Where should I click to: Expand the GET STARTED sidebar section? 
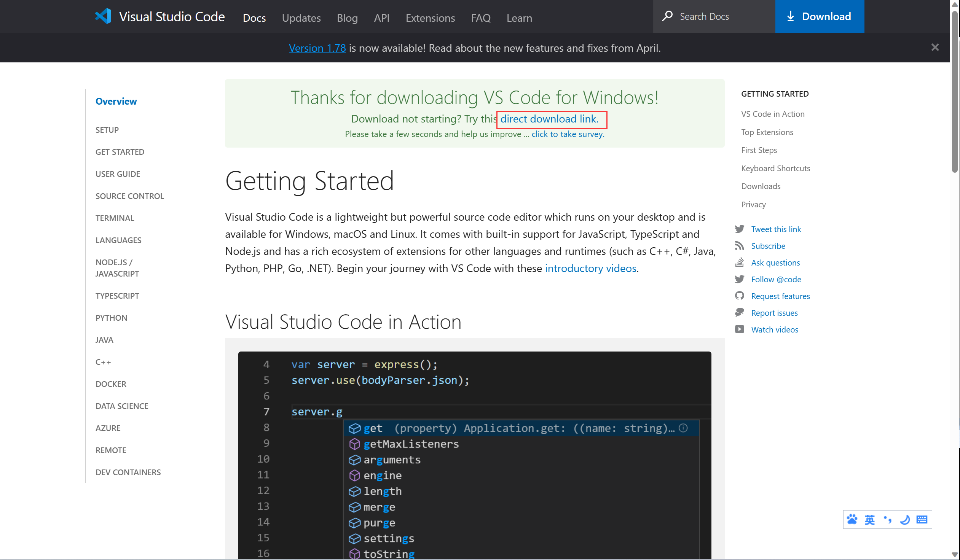point(120,152)
